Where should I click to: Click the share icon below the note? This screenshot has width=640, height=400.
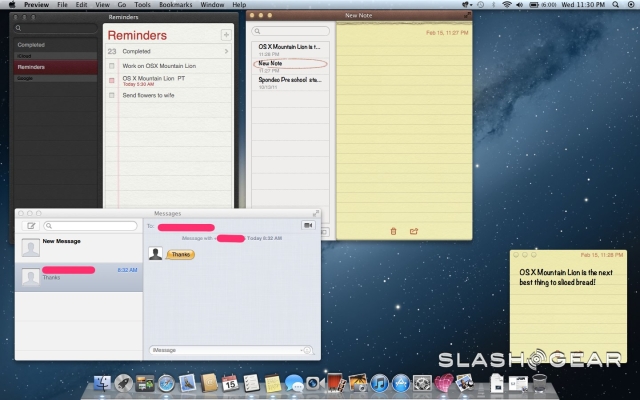(413, 231)
